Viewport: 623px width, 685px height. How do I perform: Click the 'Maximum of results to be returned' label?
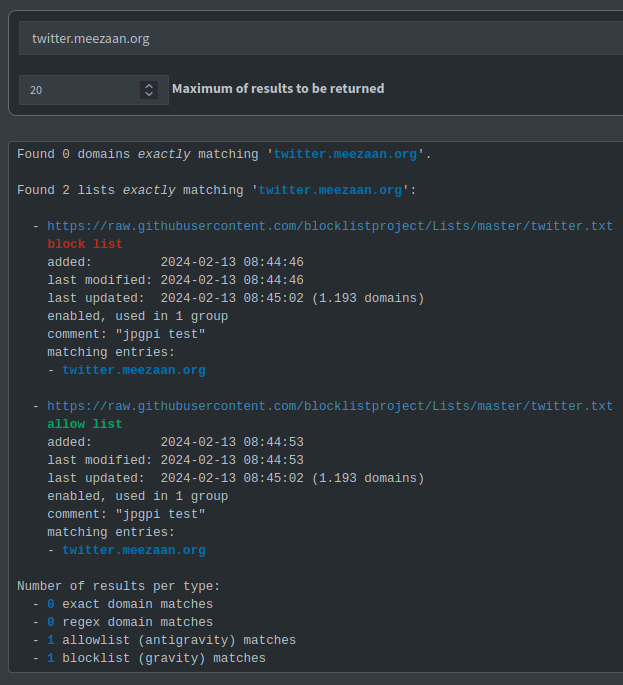click(278, 89)
